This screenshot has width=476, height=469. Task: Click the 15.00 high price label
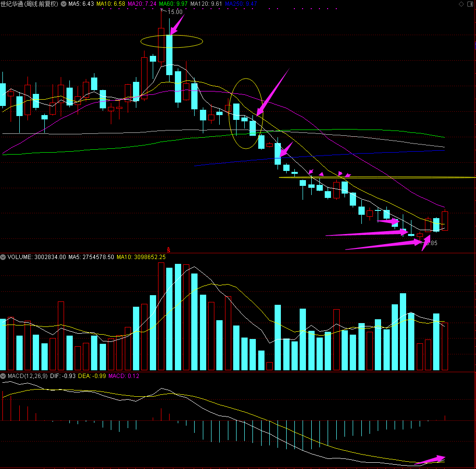click(x=175, y=12)
